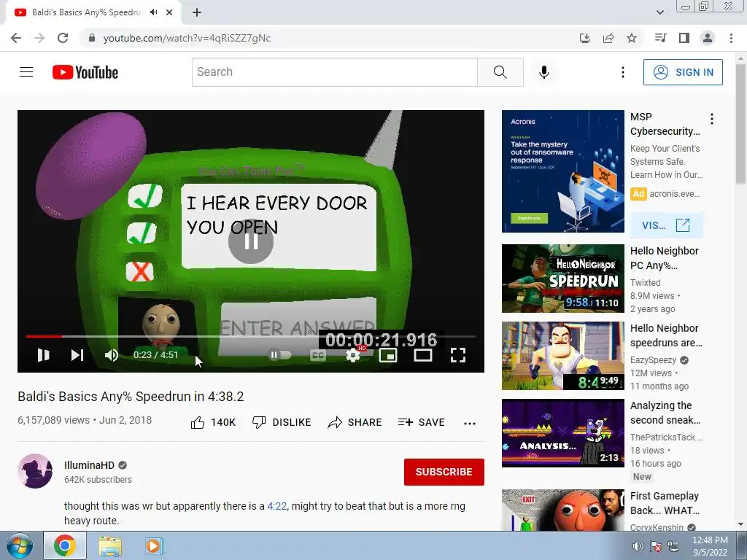Click the video title text
Image resolution: width=747 pixels, height=560 pixels.
pos(131,396)
